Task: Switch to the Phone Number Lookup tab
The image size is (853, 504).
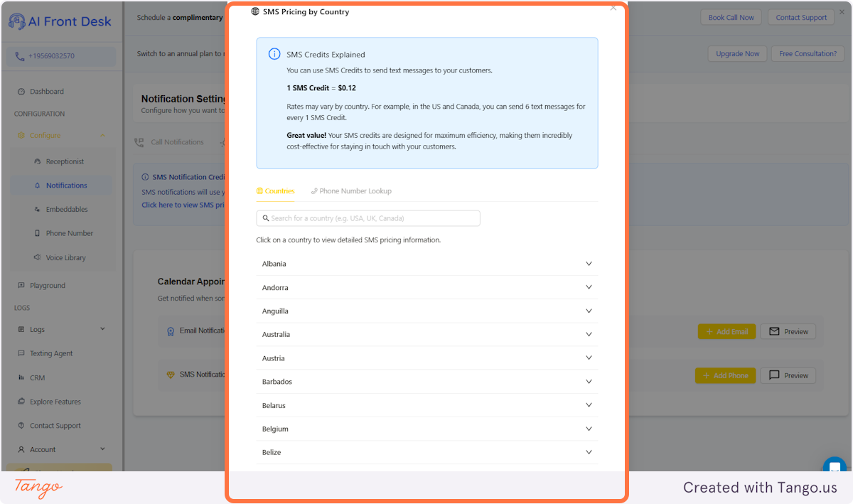Action: point(351,191)
